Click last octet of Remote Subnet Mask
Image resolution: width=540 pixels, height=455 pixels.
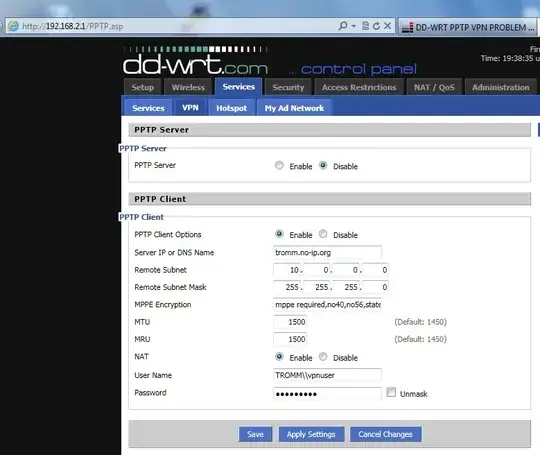click(x=375, y=287)
